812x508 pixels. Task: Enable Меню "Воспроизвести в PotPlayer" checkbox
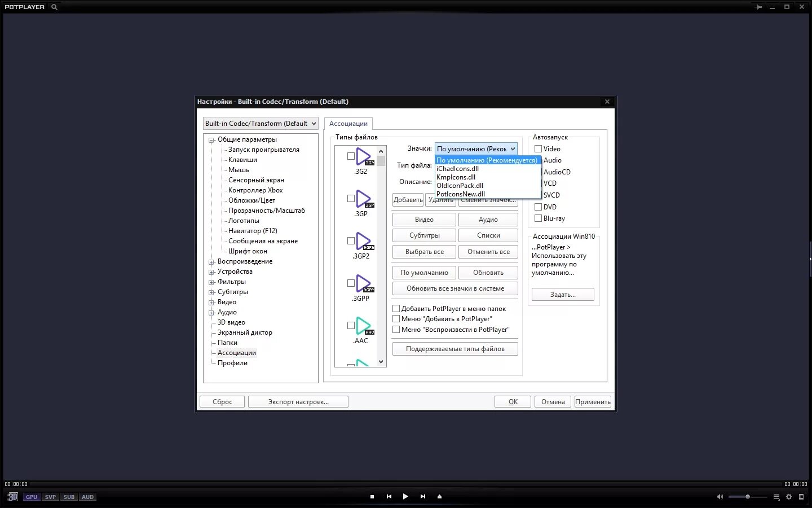(x=396, y=330)
